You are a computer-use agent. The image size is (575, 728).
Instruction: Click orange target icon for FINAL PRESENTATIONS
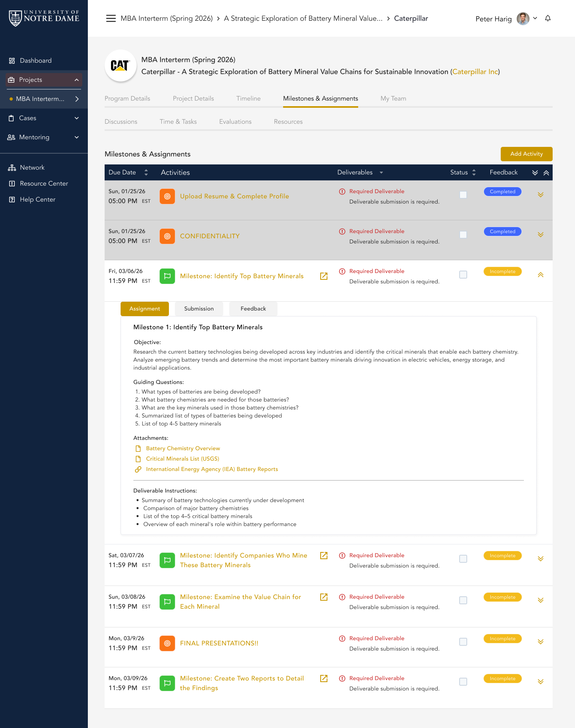point(167,643)
